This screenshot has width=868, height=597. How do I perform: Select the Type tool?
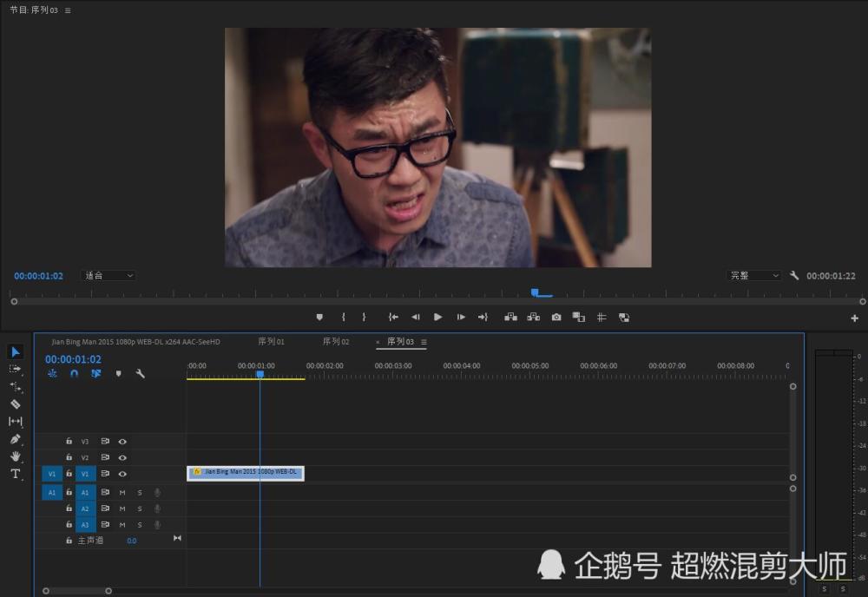pyautogui.click(x=16, y=474)
